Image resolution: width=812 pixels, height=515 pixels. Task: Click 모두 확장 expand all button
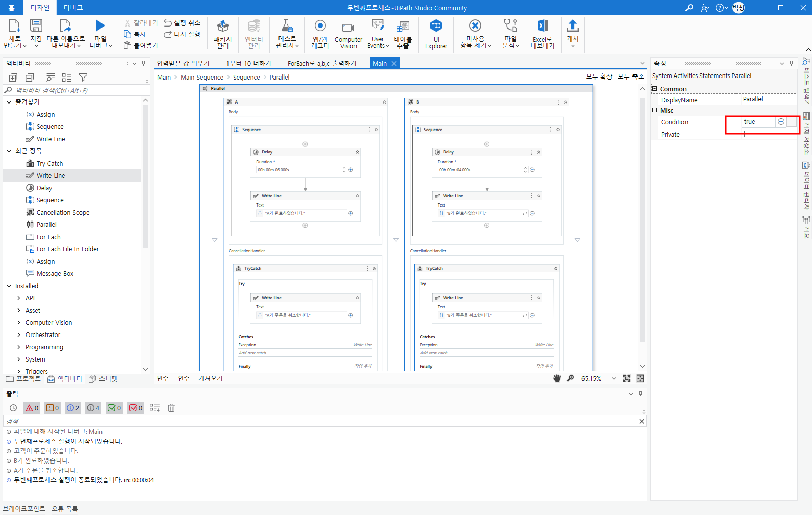point(599,76)
